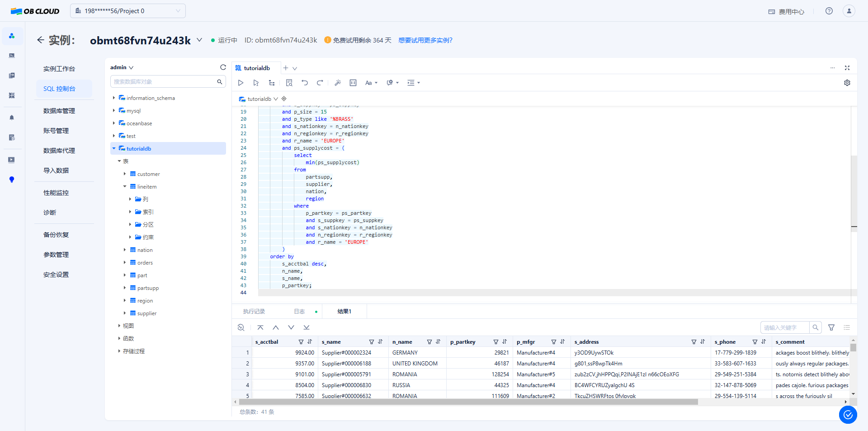
Task: Run the SQL query with the play icon
Action: point(241,83)
